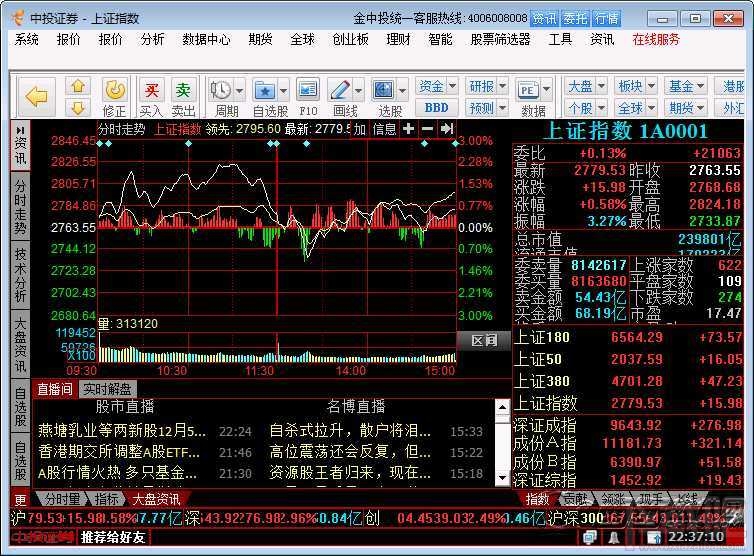Expand the 自选股 dropdown arrow

coord(283,90)
